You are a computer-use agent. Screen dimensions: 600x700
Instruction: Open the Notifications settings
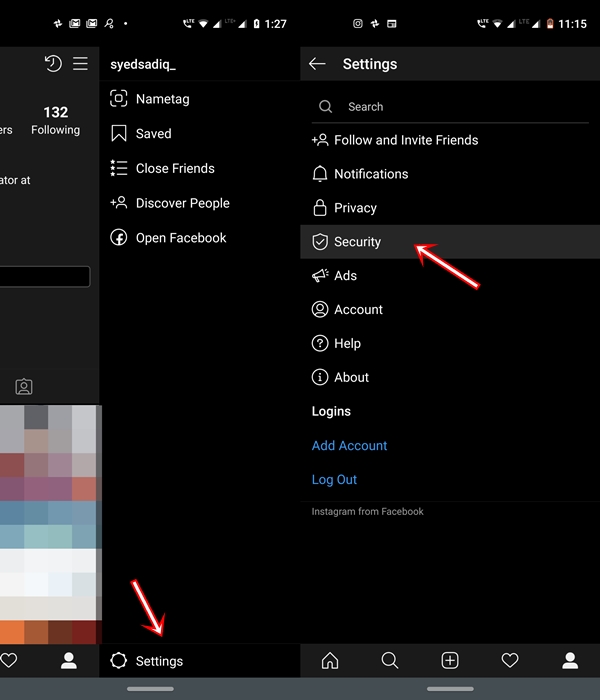(x=450, y=174)
